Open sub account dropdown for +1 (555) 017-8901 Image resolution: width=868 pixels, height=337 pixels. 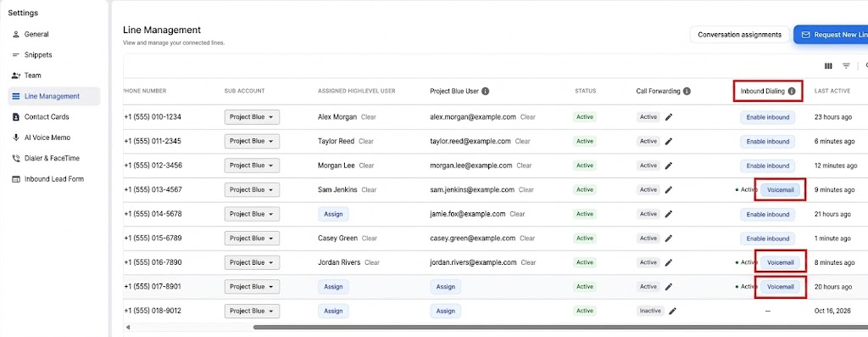pyautogui.click(x=252, y=287)
